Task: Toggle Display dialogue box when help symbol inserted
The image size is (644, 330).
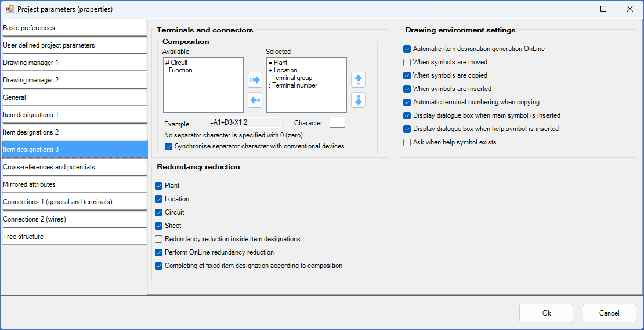Action: [x=407, y=129]
